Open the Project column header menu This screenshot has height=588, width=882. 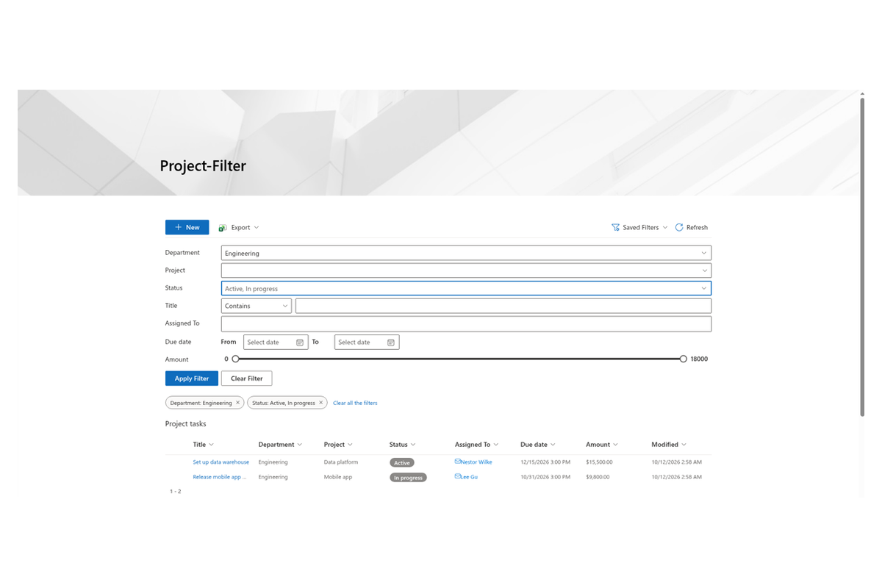338,445
